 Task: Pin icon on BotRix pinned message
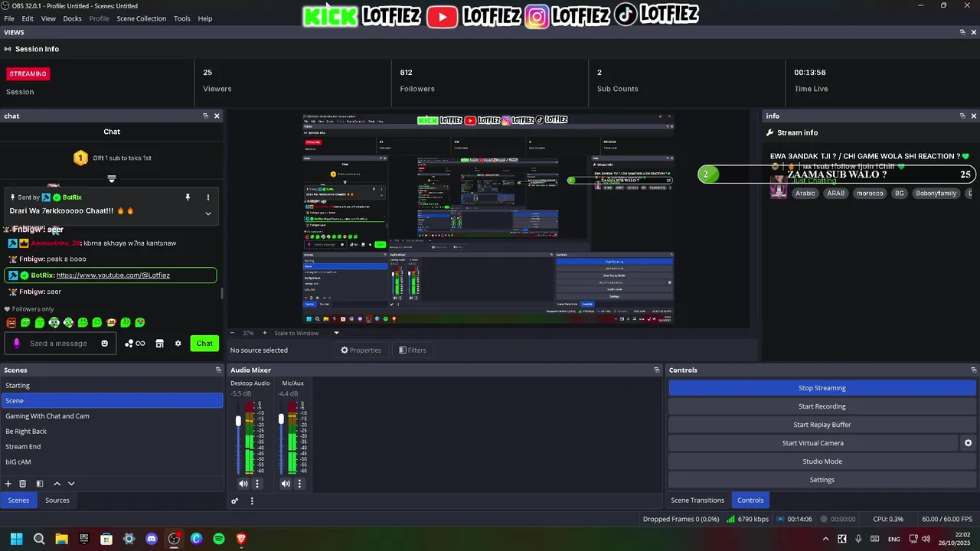(188, 197)
